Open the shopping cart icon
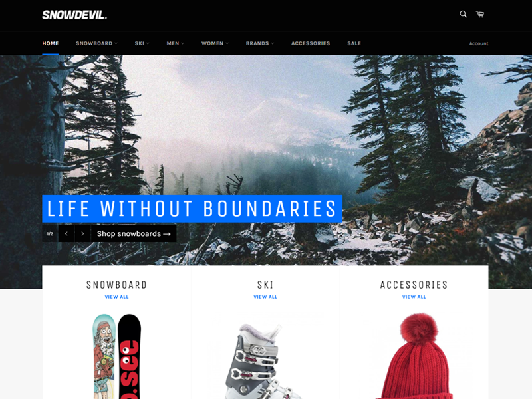 tap(480, 14)
